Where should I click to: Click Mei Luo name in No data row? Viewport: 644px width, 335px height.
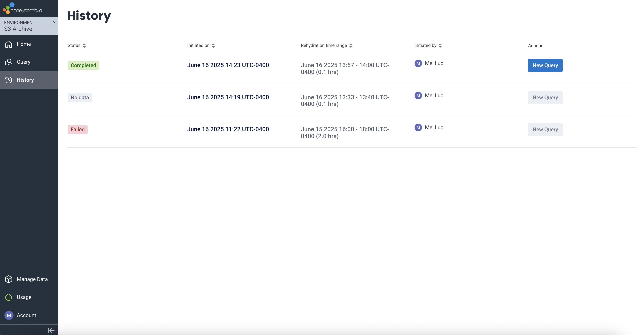[x=434, y=96]
